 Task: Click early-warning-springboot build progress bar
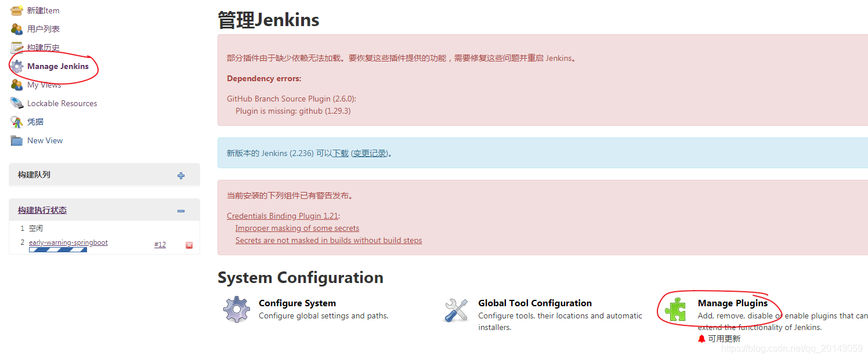click(x=58, y=250)
